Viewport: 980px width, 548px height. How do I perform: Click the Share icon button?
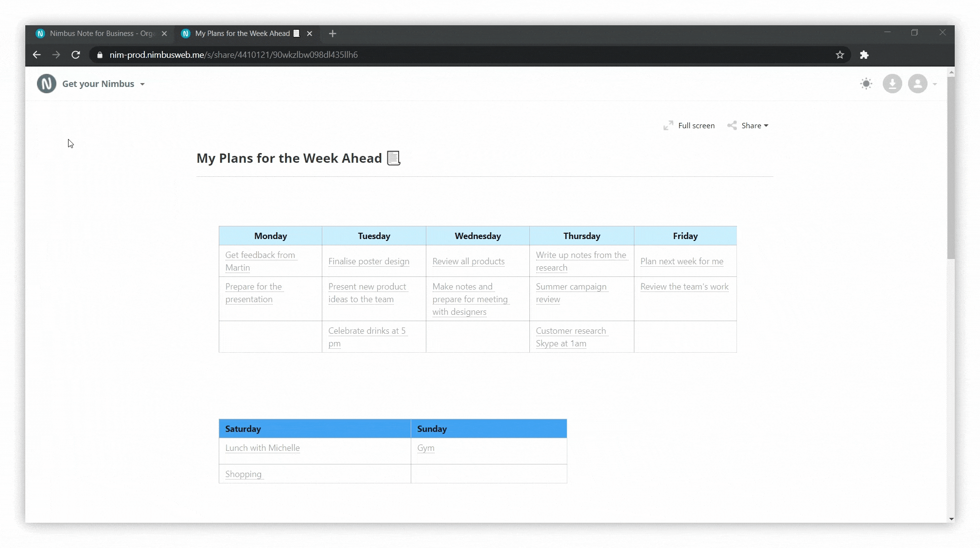[734, 126]
